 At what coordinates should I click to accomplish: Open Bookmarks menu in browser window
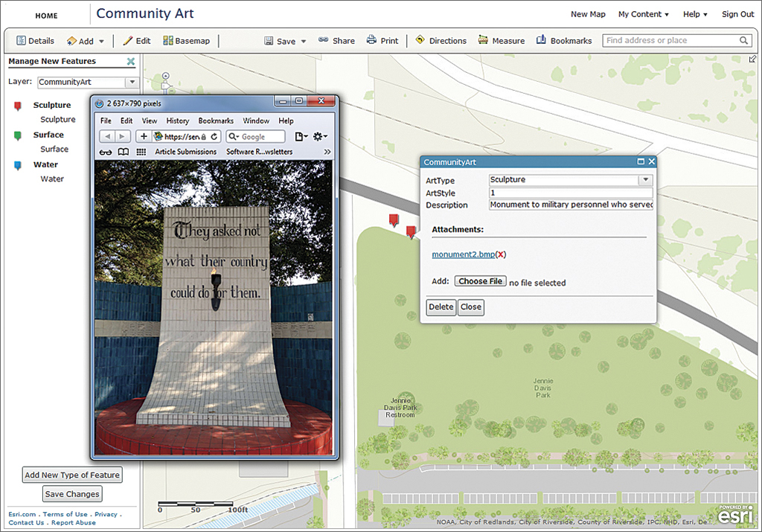(216, 121)
